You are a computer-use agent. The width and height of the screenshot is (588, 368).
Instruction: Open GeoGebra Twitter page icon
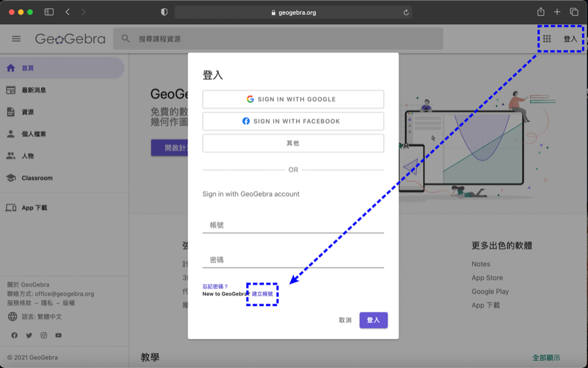[29, 335]
